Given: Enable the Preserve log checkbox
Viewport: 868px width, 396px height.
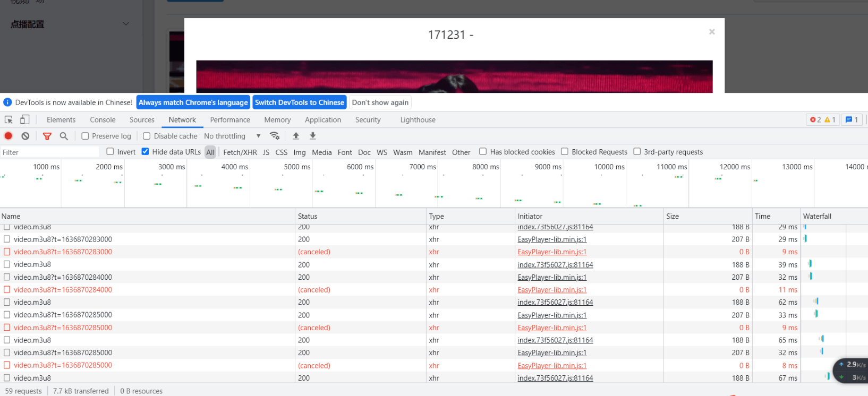Looking at the screenshot, I should [x=85, y=136].
